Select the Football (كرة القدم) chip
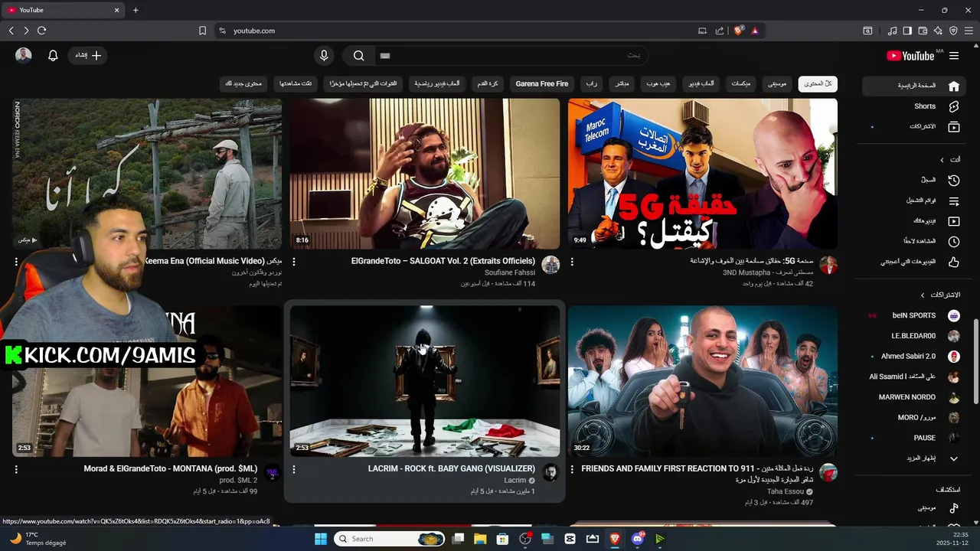980x551 pixels. [x=488, y=83]
